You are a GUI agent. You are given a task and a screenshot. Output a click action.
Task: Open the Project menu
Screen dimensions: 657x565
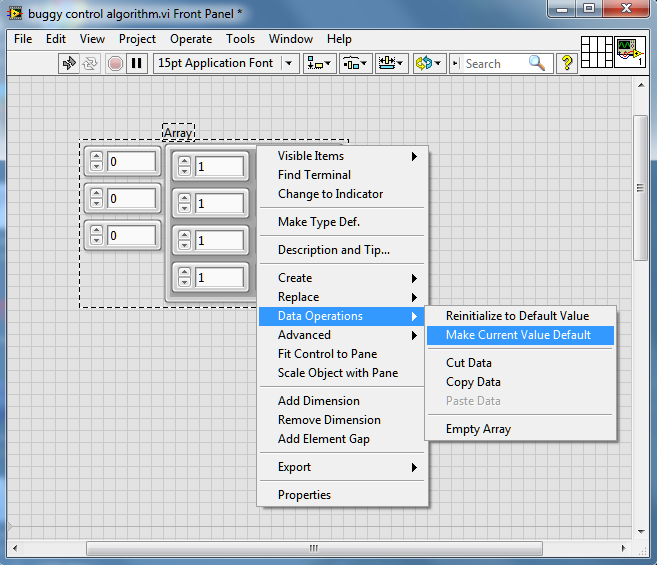pos(137,39)
